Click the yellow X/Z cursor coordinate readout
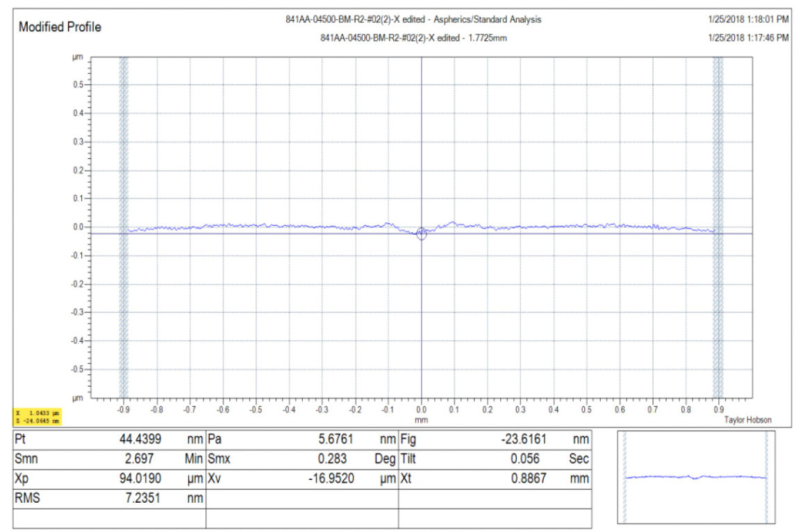The width and height of the screenshot is (803, 532). coord(38,417)
